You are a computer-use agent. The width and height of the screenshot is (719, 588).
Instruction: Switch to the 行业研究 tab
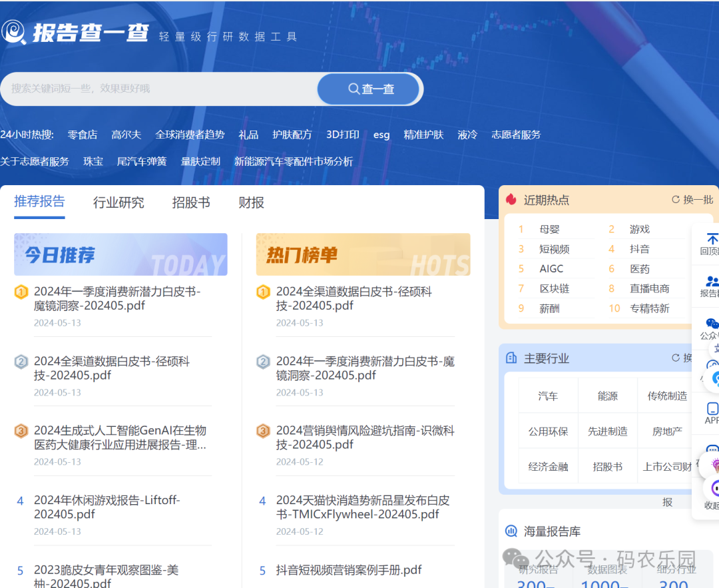[x=119, y=203]
